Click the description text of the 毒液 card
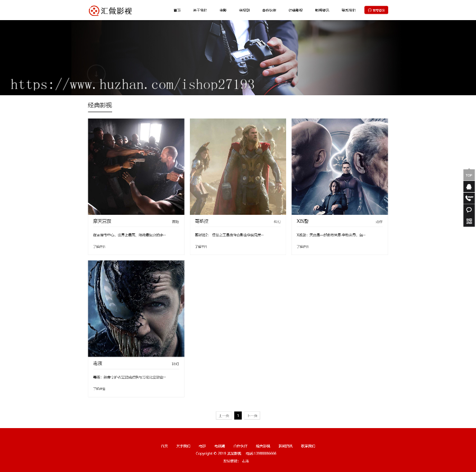The height and width of the screenshot is (472, 476). (130, 377)
